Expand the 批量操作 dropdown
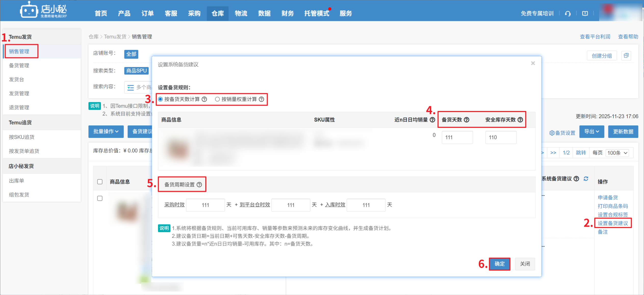Image resolution: width=644 pixels, height=295 pixels. point(106,132)
